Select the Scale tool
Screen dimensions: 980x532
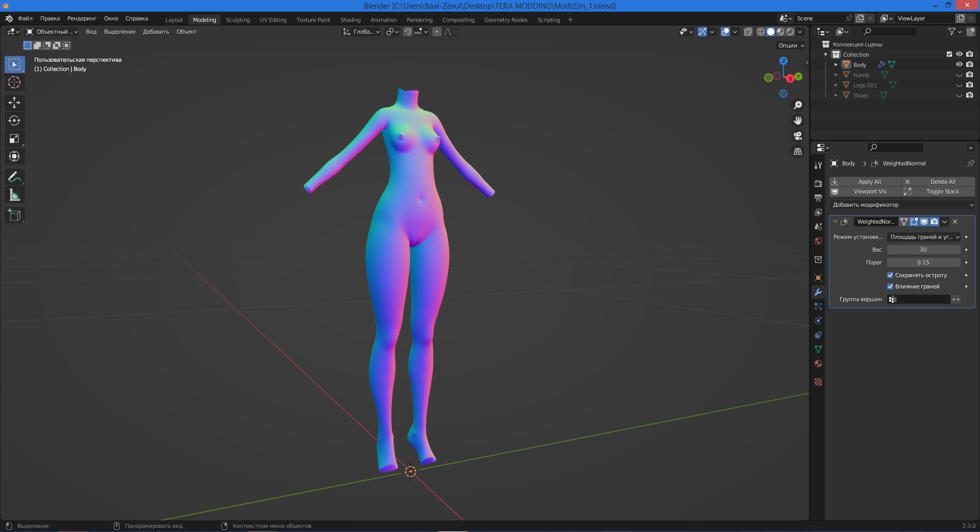14,138
